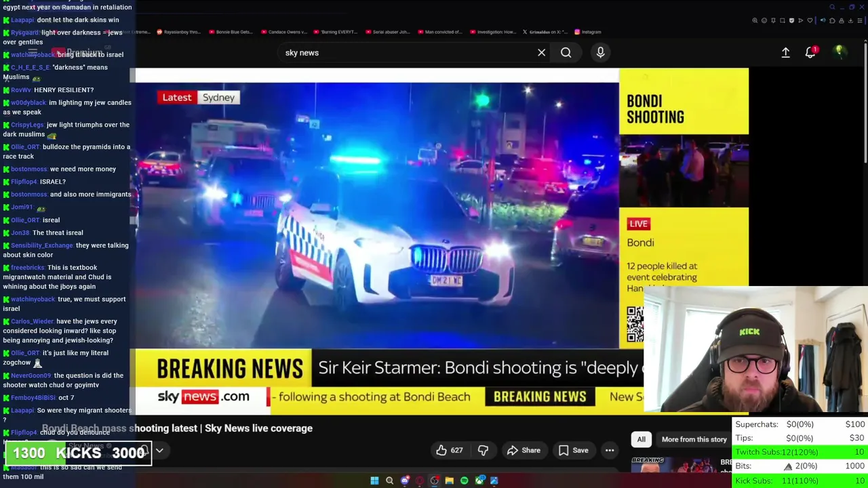
Task: Switch to the 'Man convicted of...' tab
Action: [x=440, y=32]
